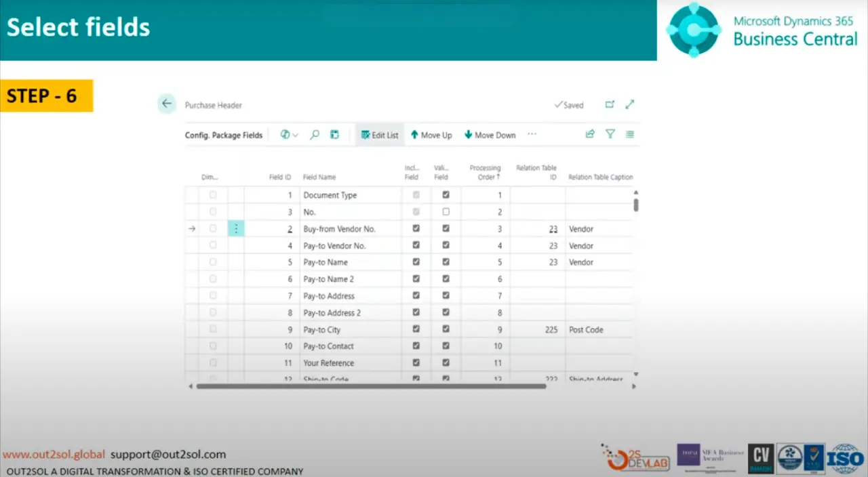
Task: Expand the view options dropdown chevron
Action: point(295,136)
